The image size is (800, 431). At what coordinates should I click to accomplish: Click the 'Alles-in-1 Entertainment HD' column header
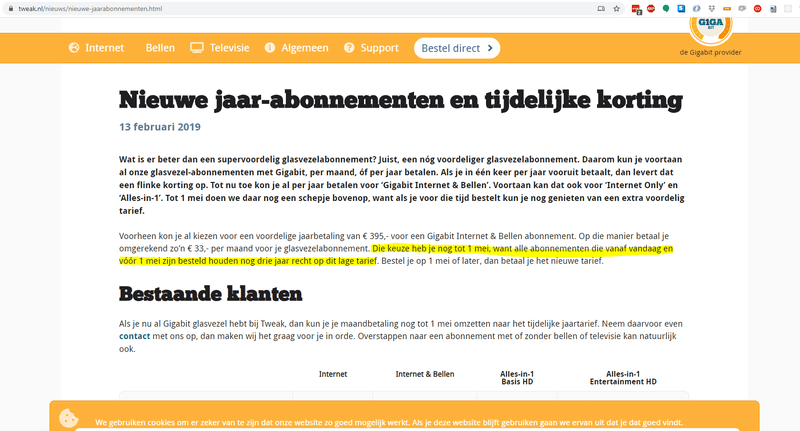623,377
